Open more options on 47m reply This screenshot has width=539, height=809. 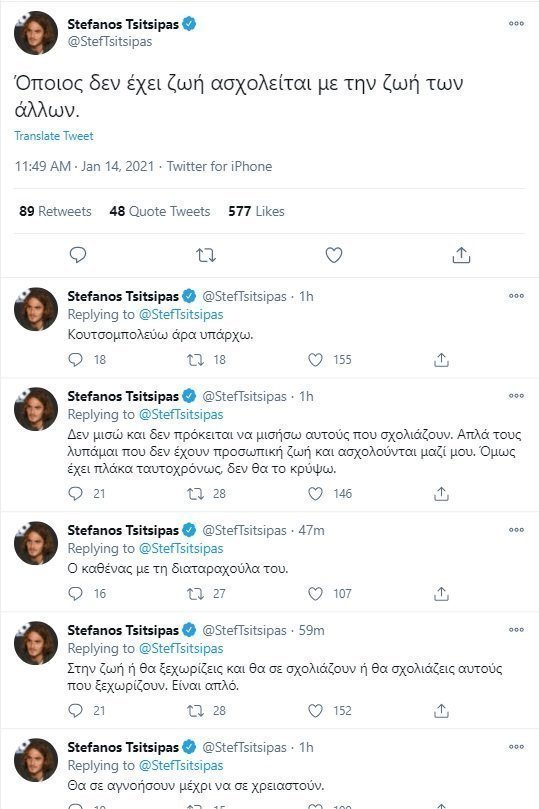tap(516, 530)
